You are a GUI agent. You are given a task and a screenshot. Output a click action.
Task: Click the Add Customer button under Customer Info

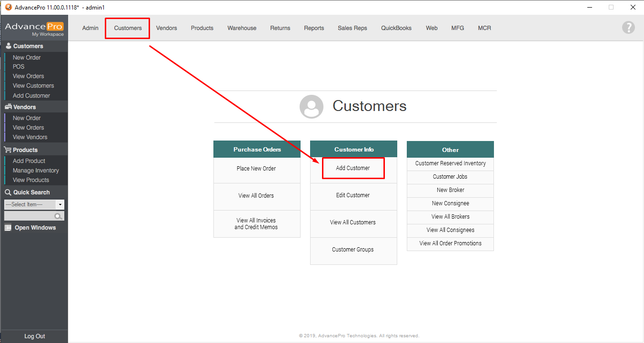tap(353, 168)
